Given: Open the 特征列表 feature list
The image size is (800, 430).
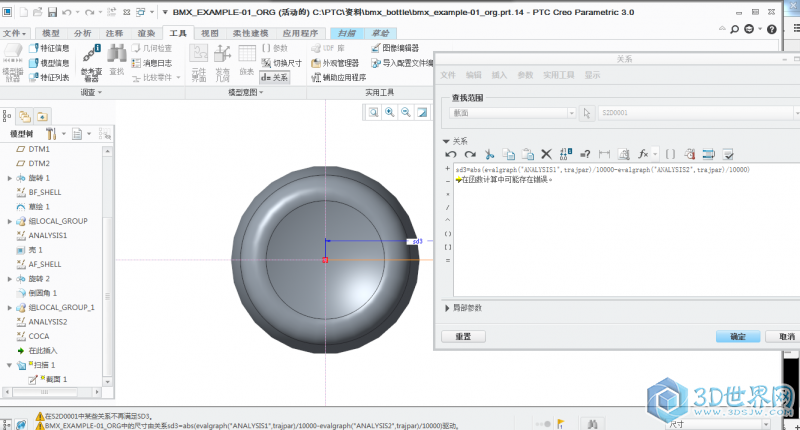Looking at the screenshot, I should click(49, 78).
